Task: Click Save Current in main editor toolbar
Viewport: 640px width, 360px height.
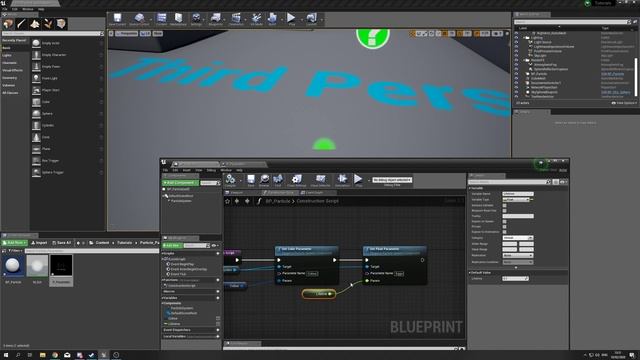Action: (x=117, y=19)
